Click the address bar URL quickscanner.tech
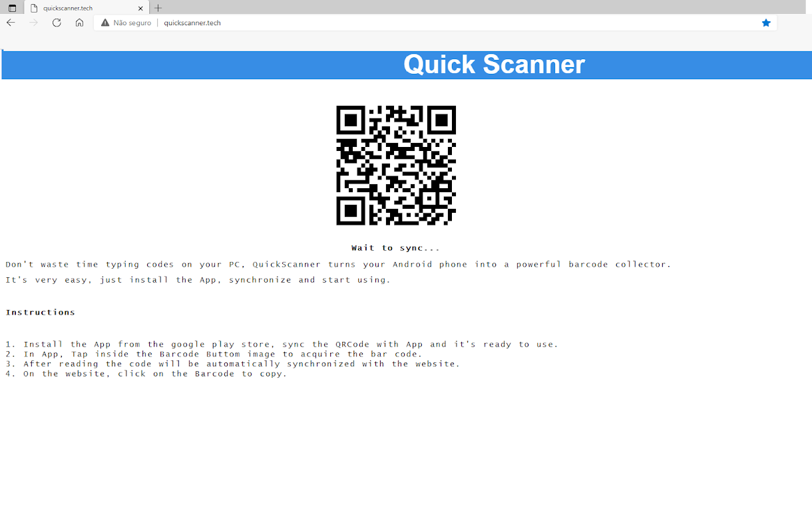Viewport: 812px width, 532px height. (x=192, y=23)
